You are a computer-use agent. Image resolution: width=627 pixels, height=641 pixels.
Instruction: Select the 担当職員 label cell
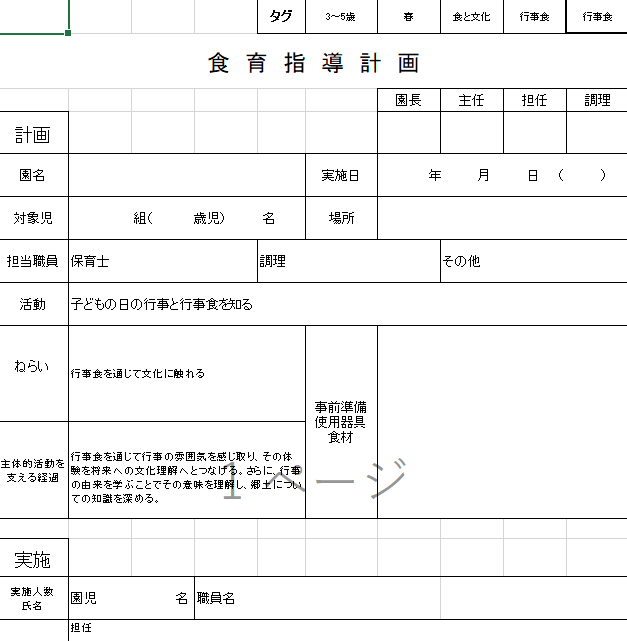point(34,261)
